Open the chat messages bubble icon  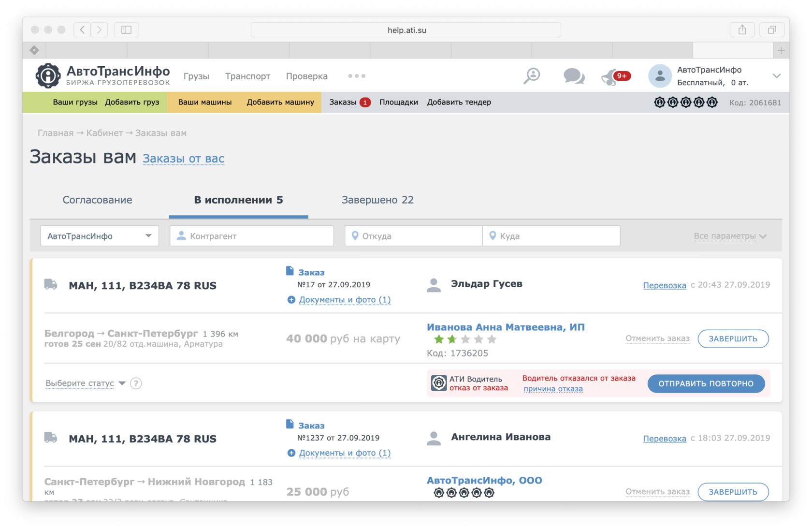574,76
